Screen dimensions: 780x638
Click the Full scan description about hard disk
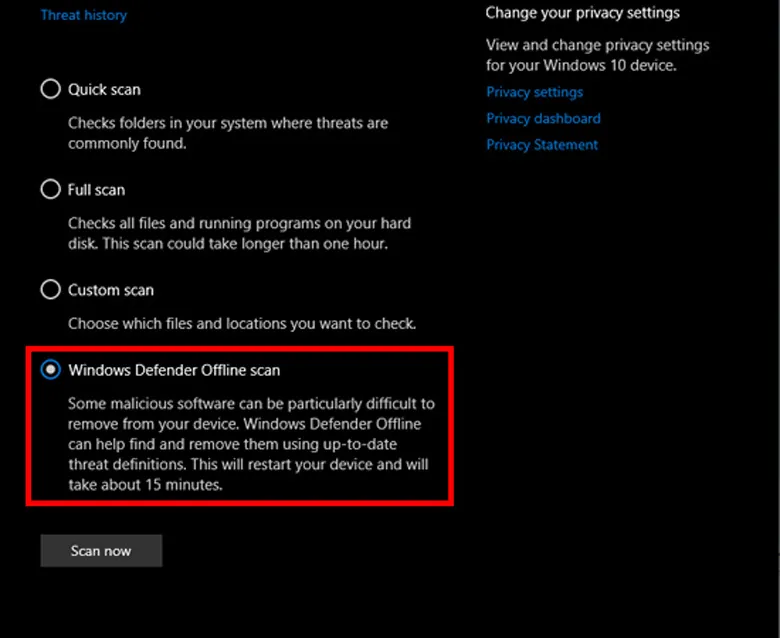[x=240, y=233]
